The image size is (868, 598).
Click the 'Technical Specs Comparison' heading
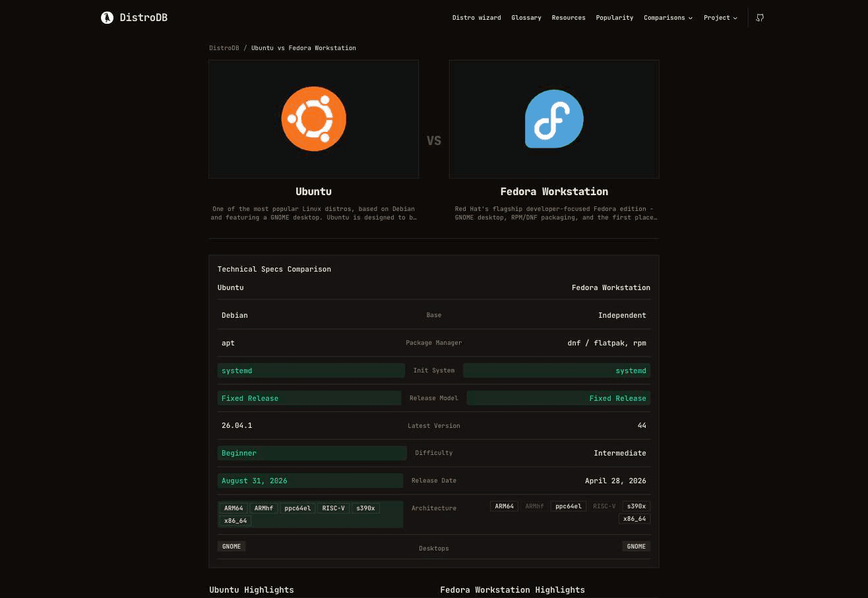click(274, 269)
